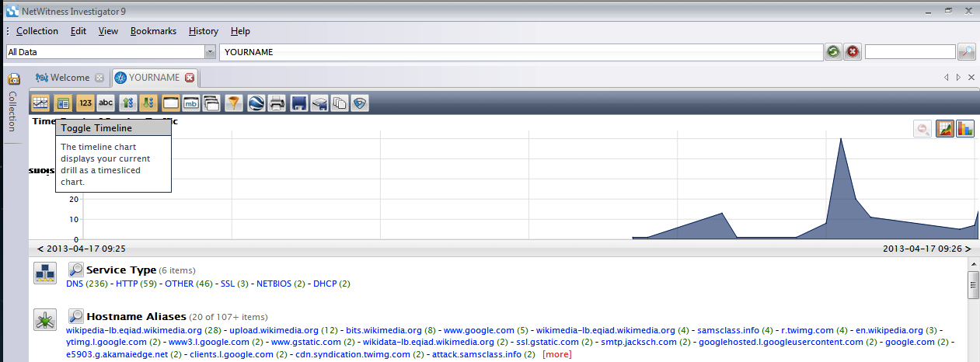Toggle the report pane list icon
Image resolution: width=980 pixels, height=362 pixels.
pos(63,103)
